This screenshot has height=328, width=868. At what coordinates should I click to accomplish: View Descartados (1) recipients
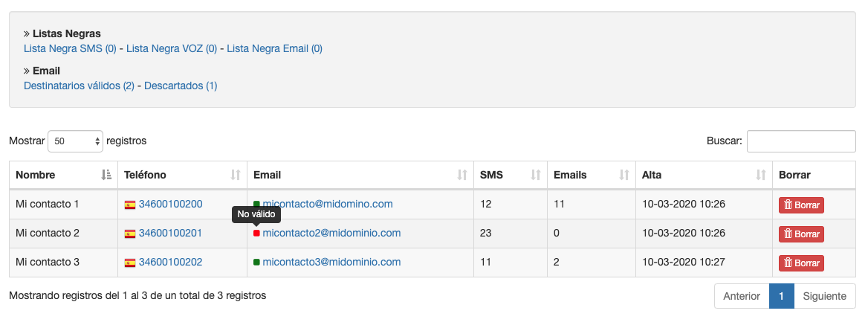[x=181, y=86]
